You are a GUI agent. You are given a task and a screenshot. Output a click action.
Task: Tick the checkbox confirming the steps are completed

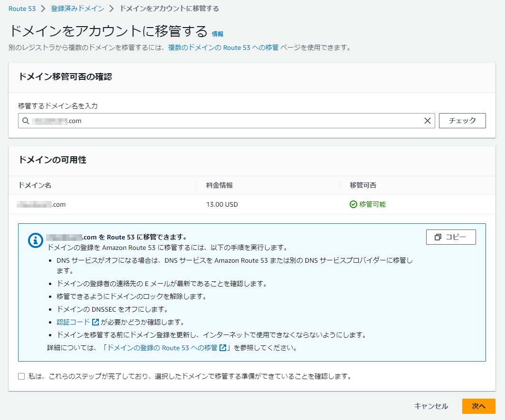coord(21,377)
